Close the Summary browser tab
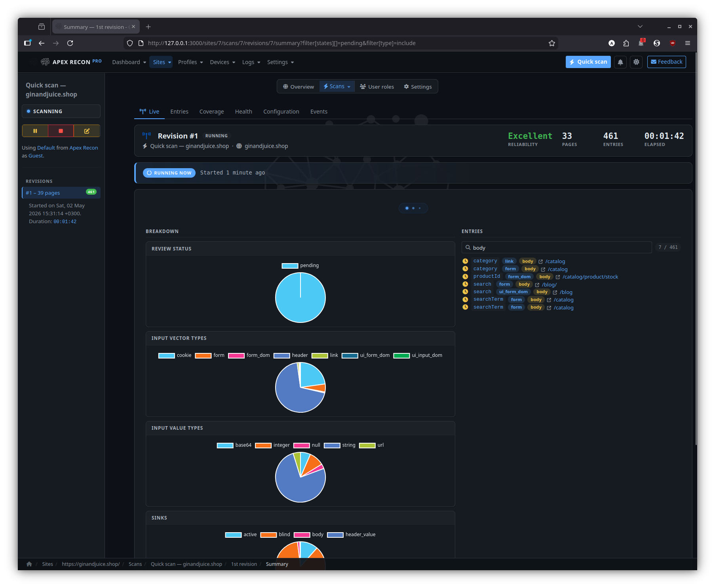 pyautogui.click(x=133, y=27)
